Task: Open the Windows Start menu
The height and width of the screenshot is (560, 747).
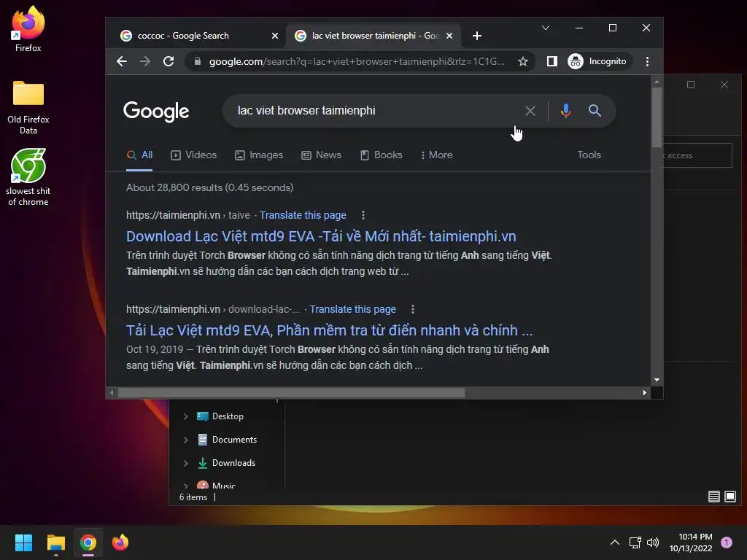Action: (23, 542)
